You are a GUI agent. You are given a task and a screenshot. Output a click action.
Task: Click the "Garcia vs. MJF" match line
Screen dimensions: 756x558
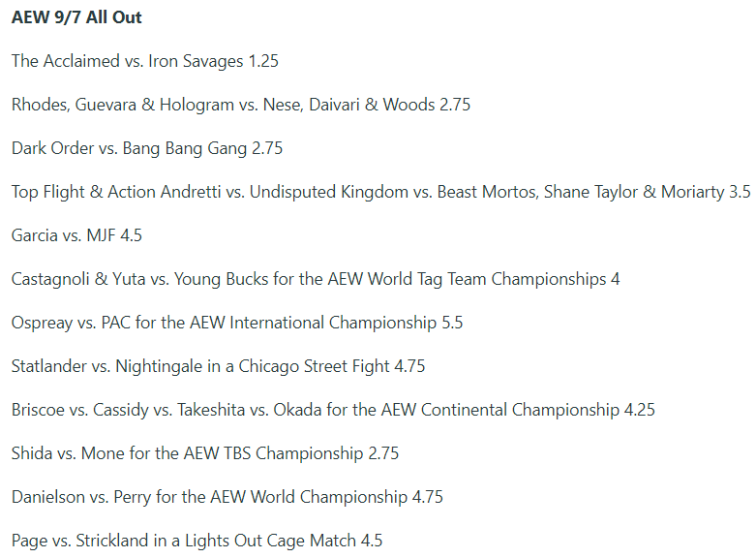64,235
